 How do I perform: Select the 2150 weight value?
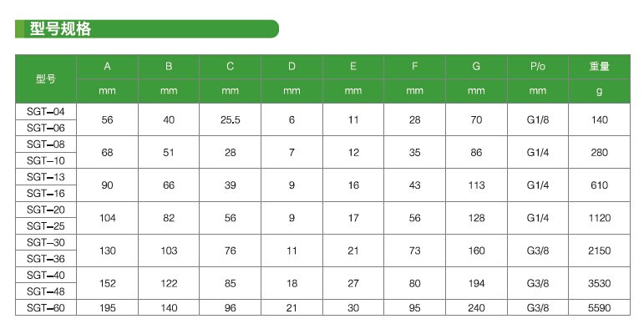point(599,251)
